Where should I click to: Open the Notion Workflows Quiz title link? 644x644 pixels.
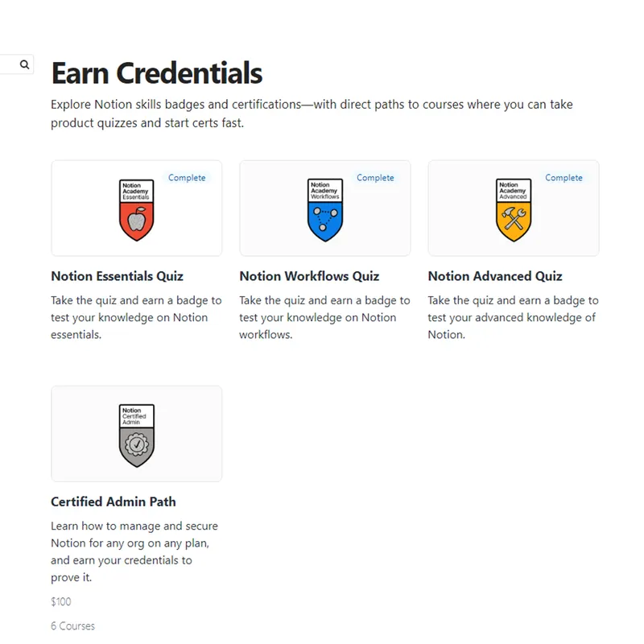(309, 276)
